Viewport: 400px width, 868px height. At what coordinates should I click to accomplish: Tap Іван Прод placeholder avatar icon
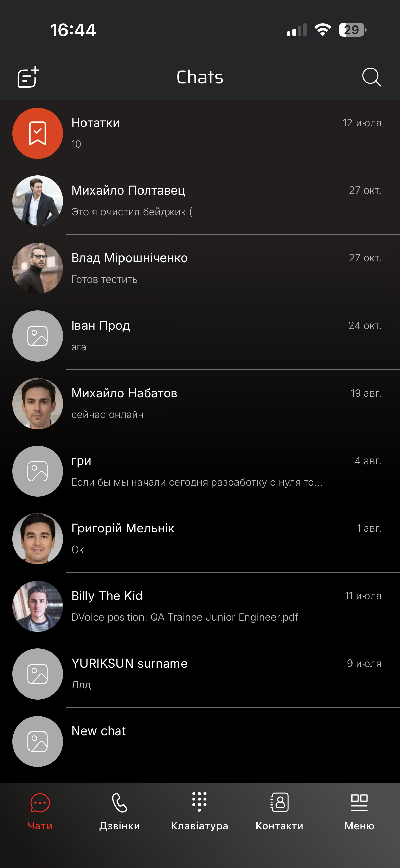[x=38, y=336]
